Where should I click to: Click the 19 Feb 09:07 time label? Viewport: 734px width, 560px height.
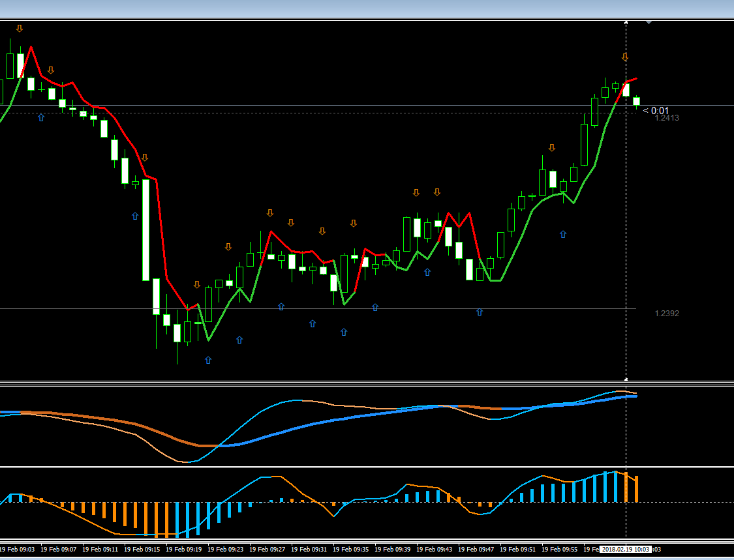point(59,549)
